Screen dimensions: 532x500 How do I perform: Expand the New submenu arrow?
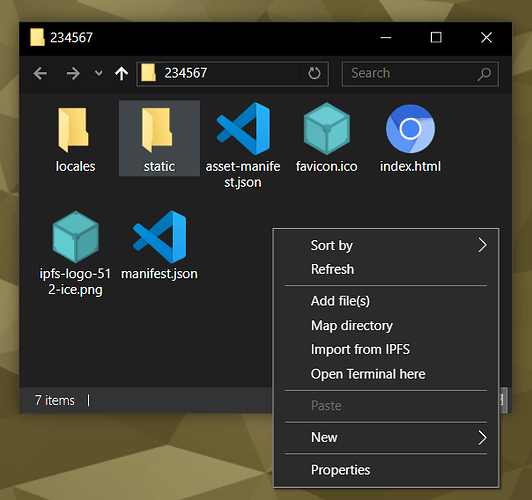[x=482, y=437]
